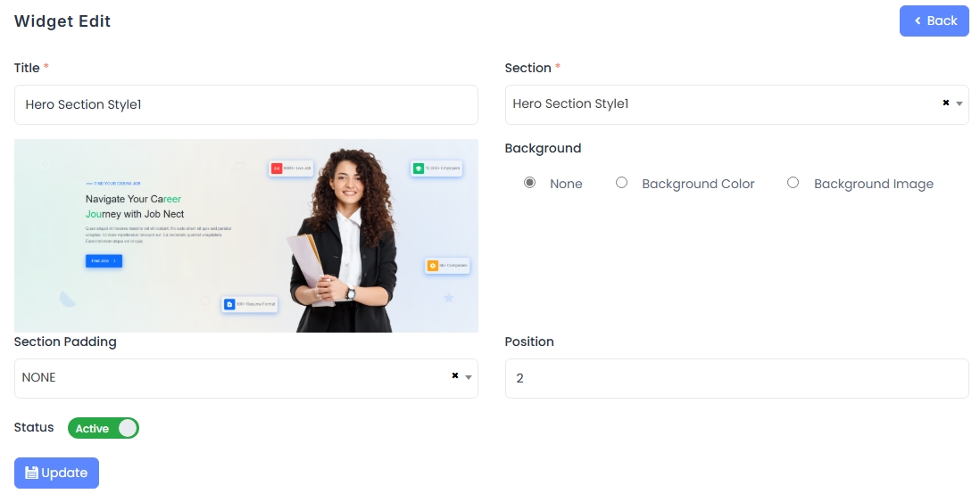Click the floppy disk icon on Update

point(31,473)
